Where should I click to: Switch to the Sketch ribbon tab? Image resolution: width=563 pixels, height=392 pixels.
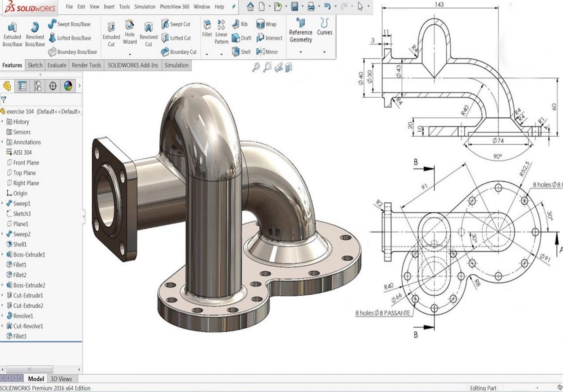click(35, 65)
